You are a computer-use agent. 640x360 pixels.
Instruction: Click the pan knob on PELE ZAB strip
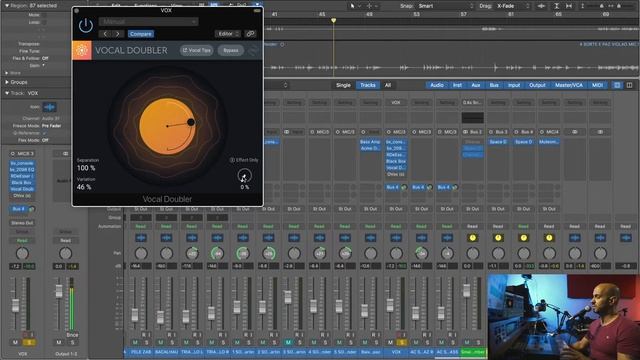[x=141, y=253]
